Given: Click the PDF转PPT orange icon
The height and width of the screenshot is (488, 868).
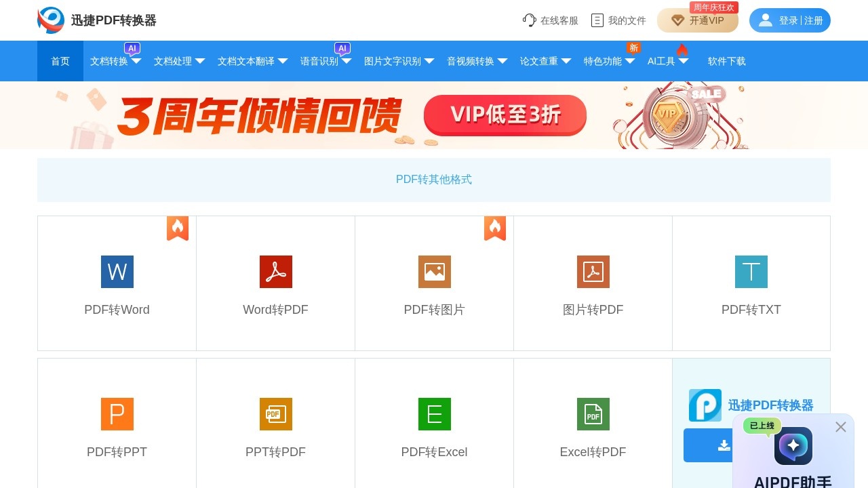Looking at the screenshot, I should tap(117, 413).
